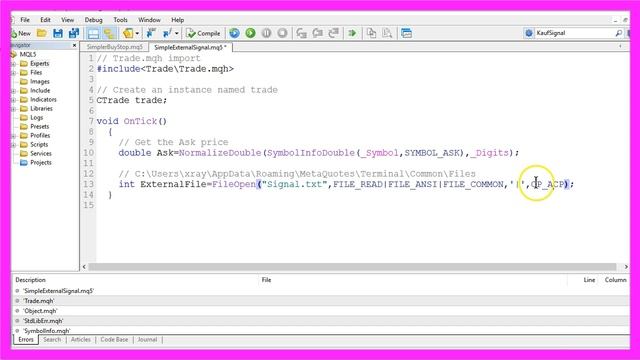Open the Debug menu
640x360 pixels.
click(93, 20)
